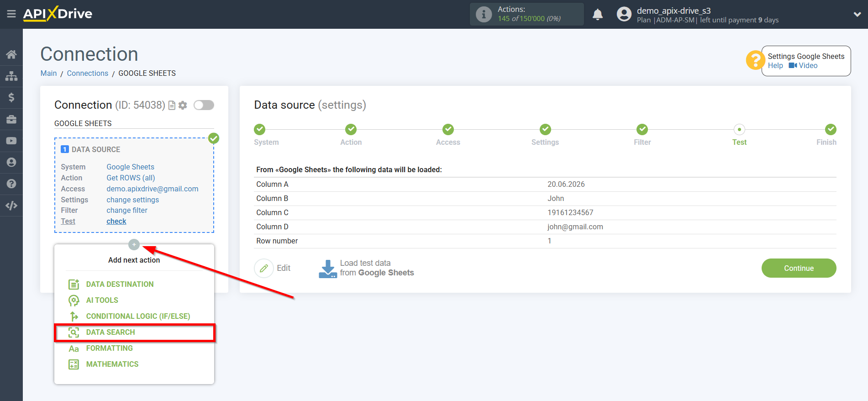Open the Help link for Google Sheets
This screenshot has width=868, height=401.
click(775, 66)
